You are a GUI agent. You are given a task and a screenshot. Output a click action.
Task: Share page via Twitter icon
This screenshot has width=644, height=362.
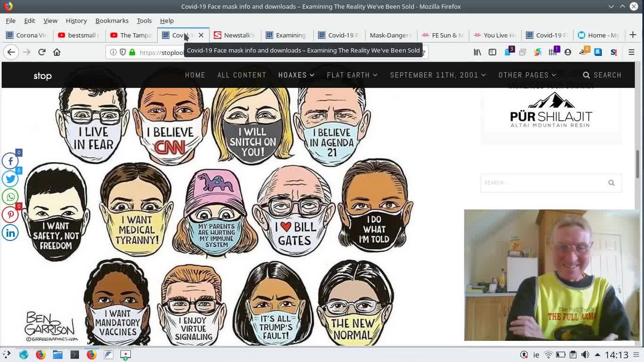[10, 178]
